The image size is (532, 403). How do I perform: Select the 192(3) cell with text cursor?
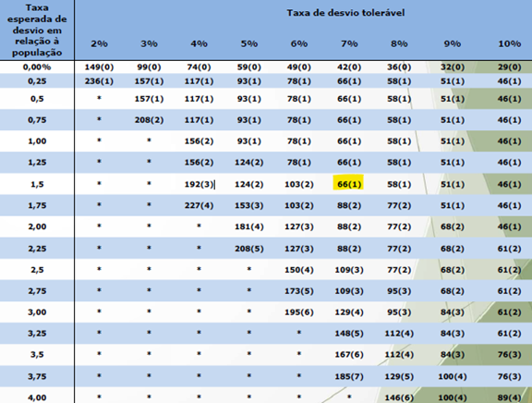click(199, 184)
